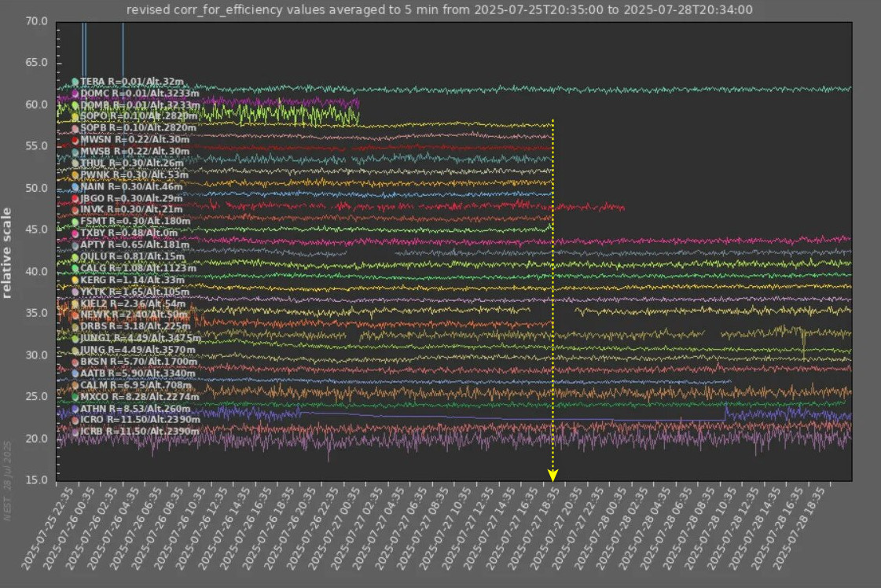881x588 pixels.
Task: Click the pink TXBY legend marker
Action: (75, 233)
